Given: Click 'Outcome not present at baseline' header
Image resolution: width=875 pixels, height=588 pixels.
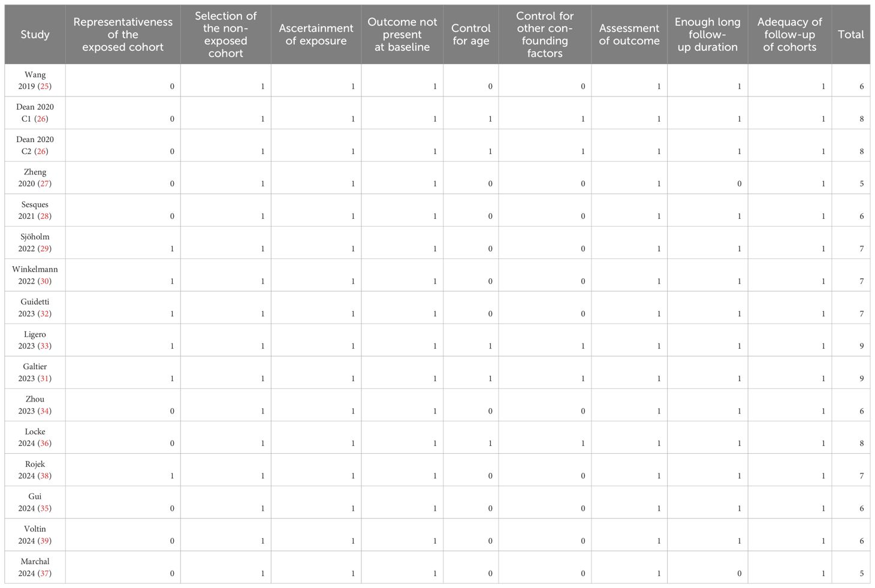Looking at the screenshot, I should (x=402, y=34).
